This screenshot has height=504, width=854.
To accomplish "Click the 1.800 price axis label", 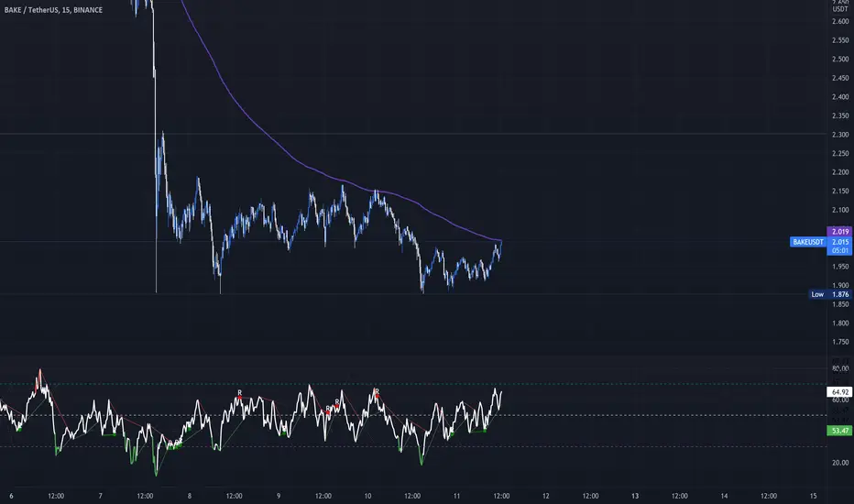I will click(x=840, y=323).
